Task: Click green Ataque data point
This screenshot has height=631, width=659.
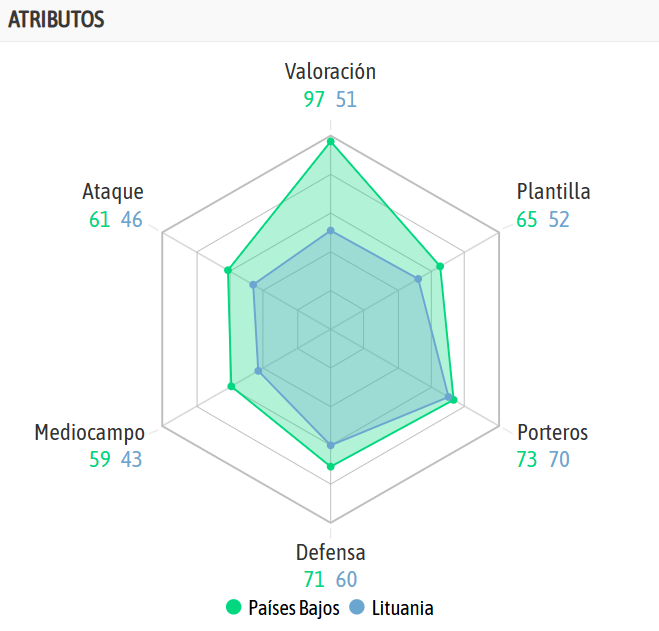Action: (228, 270)
